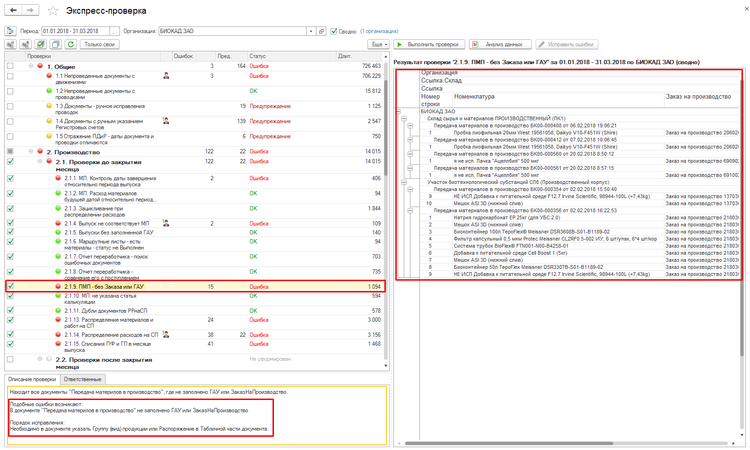Uncheck row 2.1. Проверки до закрытия месяца
Viewport: 750px width, 450px height.
click(x=10, y=162)
